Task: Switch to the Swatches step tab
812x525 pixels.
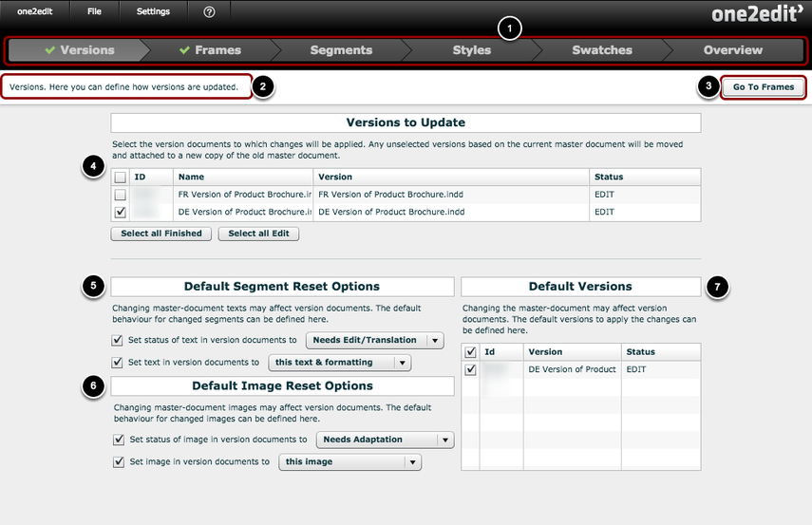Action: coord(602,50)
